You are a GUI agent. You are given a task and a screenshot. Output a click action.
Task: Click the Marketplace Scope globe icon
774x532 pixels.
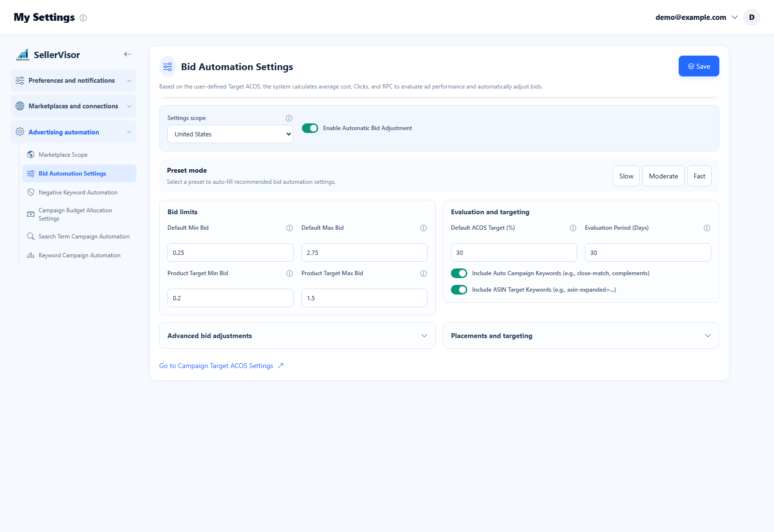click(31, 155)
